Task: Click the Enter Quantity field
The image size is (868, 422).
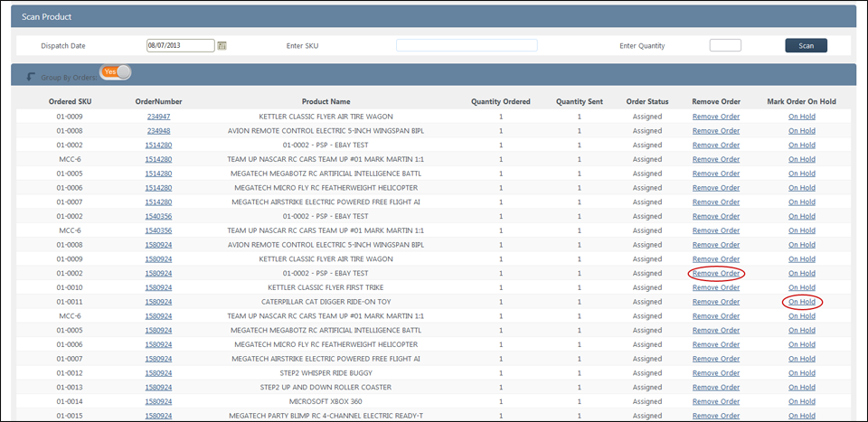Action: pos(725,45)
